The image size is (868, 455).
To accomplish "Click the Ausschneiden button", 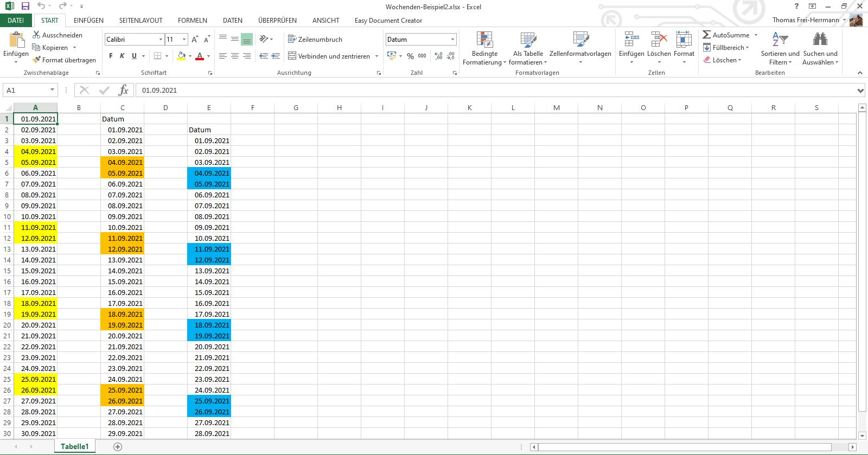I will click(58, 35).
